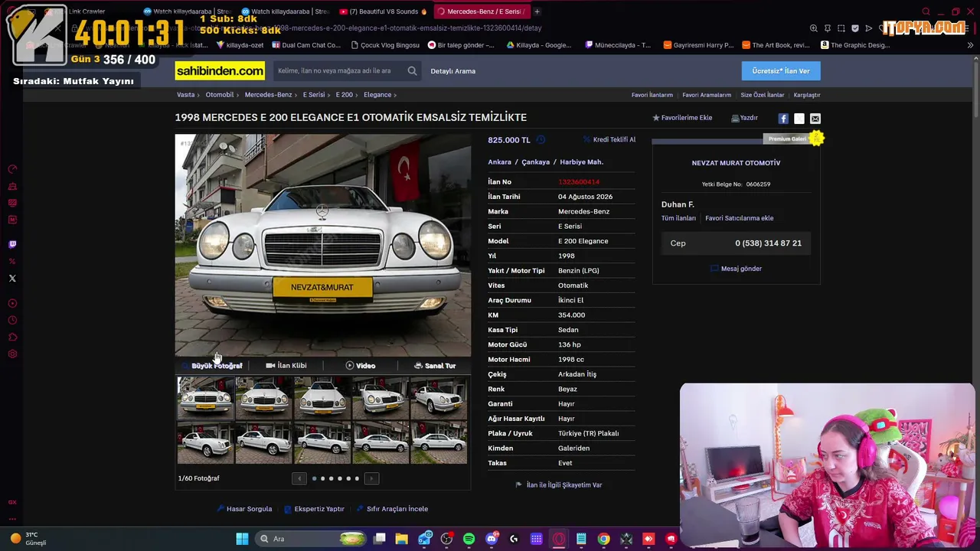The image size is (980, 551).
Task: Open the weather widget in the taskbar
Action: click(x=29, y=539)
